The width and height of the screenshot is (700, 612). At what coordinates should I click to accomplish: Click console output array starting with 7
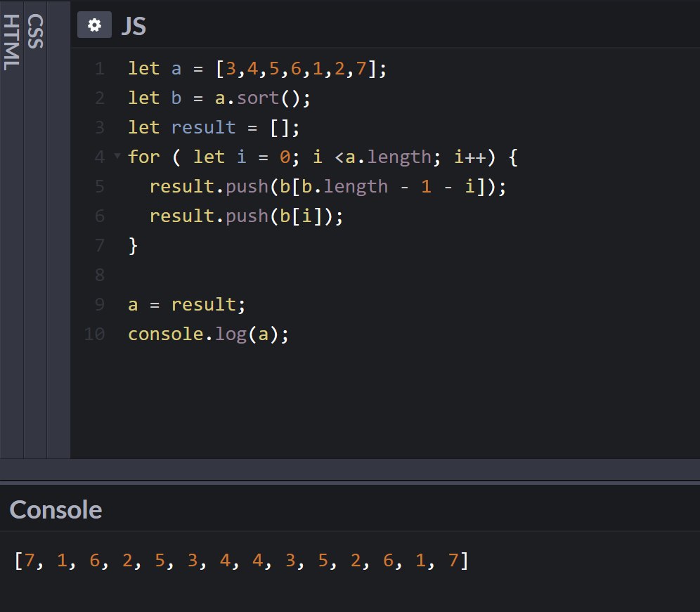tap(241, 560)
